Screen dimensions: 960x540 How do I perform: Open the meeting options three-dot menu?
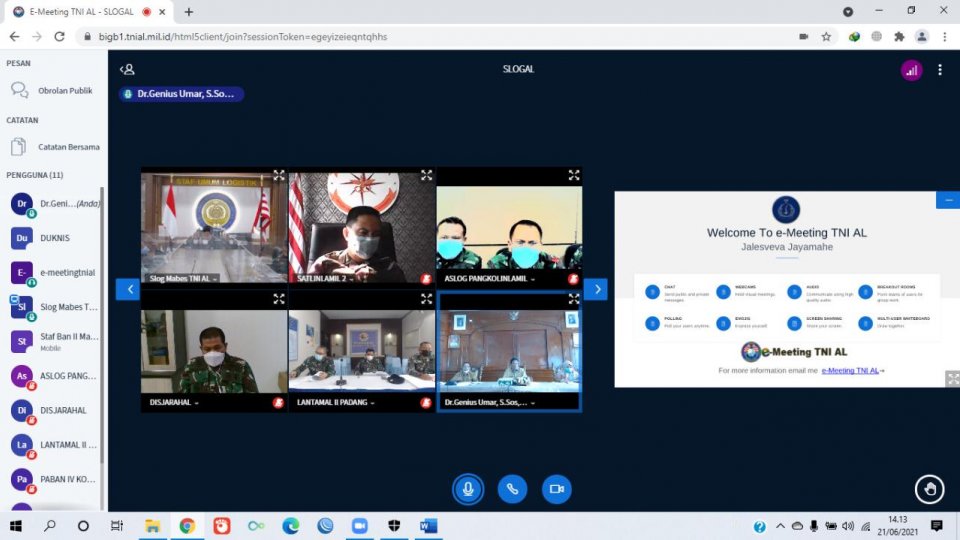(x=940, y=70)
